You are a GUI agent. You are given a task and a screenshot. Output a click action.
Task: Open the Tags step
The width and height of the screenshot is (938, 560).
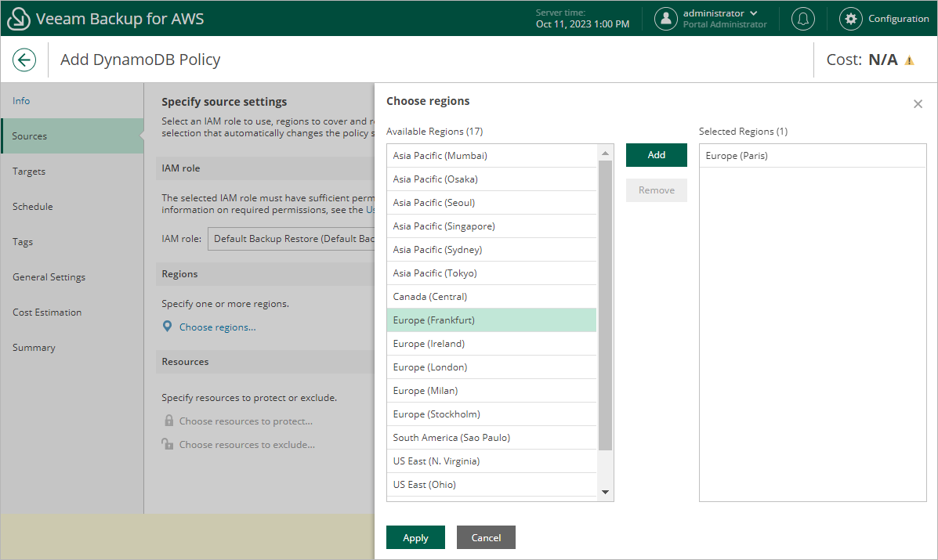[x=72, y=242]
